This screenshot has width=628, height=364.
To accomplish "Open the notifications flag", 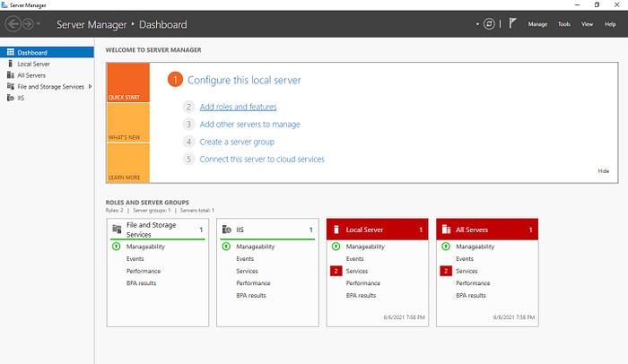I will [512, 23].
